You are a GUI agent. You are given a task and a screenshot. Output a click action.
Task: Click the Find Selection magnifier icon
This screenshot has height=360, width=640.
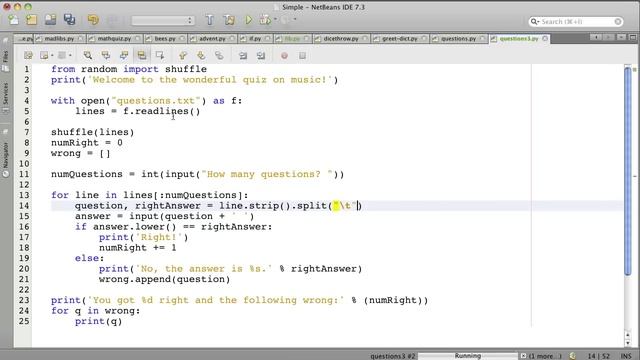(x=87, y=56)
